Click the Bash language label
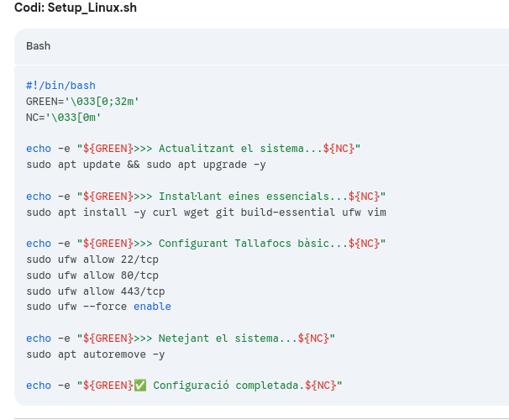This screenshot has height=420, width=509. [39, 45]
